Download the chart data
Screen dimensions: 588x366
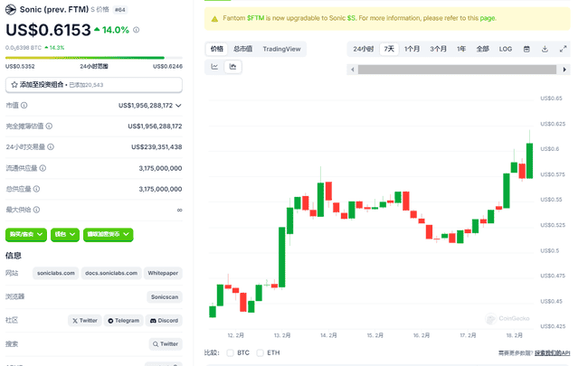[x=545, y=49]
